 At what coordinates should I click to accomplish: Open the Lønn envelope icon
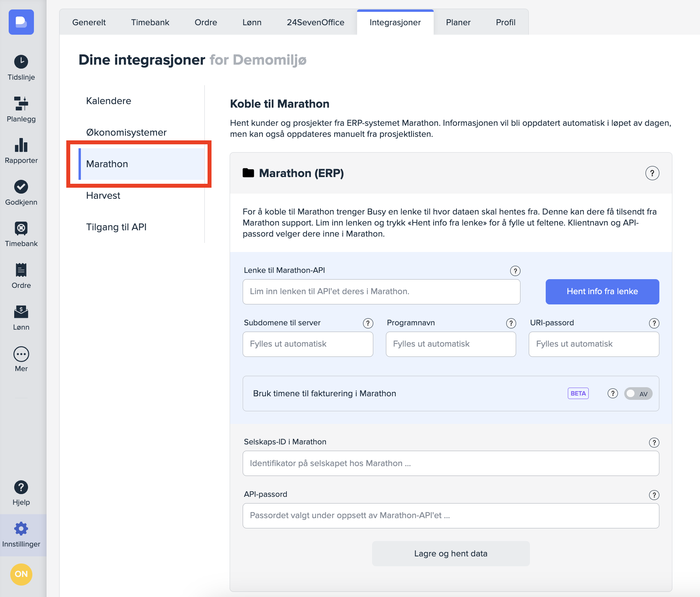coord(21,312)
